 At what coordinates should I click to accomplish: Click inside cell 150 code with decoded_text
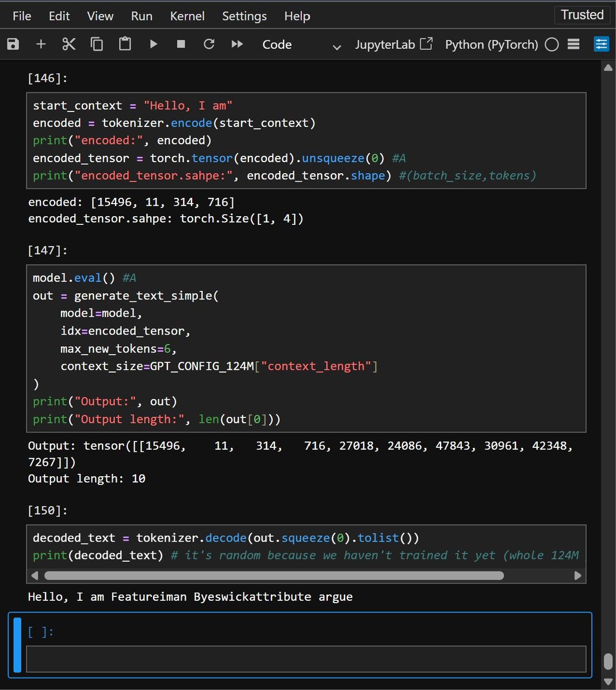pos(306,546)
